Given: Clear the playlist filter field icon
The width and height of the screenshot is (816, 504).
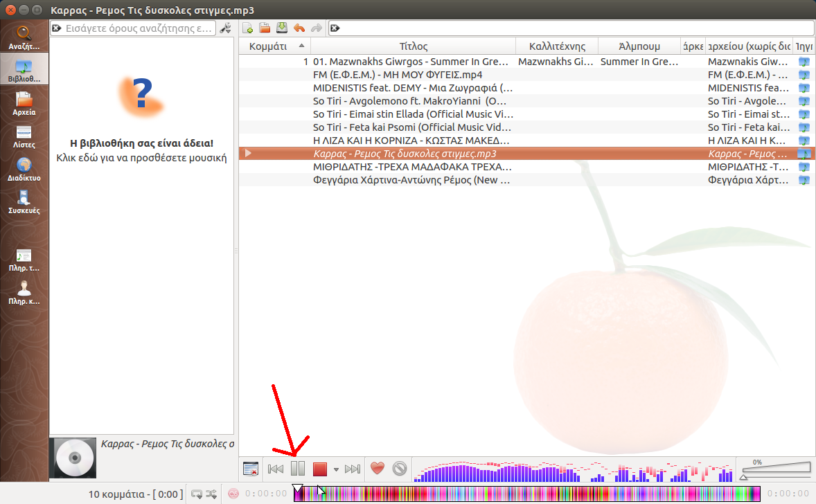Looking at the screenshot, I should coord(335,28).
